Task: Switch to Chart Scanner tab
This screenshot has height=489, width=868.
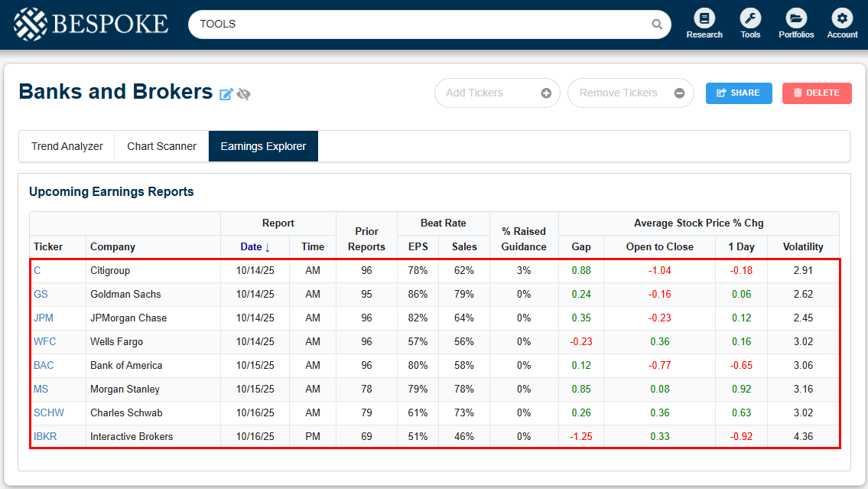Action: 161,146
